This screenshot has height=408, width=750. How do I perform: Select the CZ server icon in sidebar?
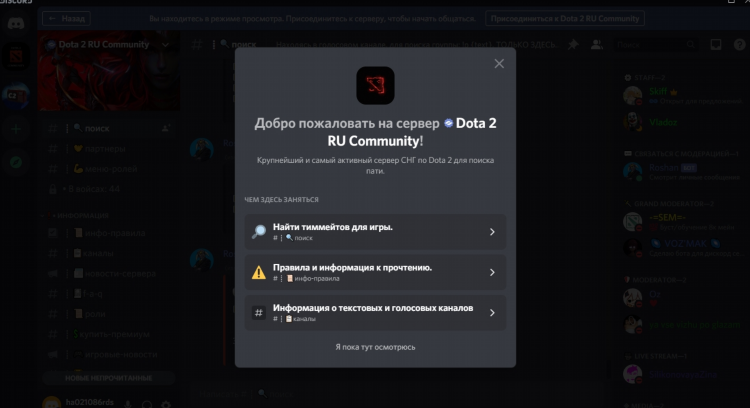(x=16, y=95)
